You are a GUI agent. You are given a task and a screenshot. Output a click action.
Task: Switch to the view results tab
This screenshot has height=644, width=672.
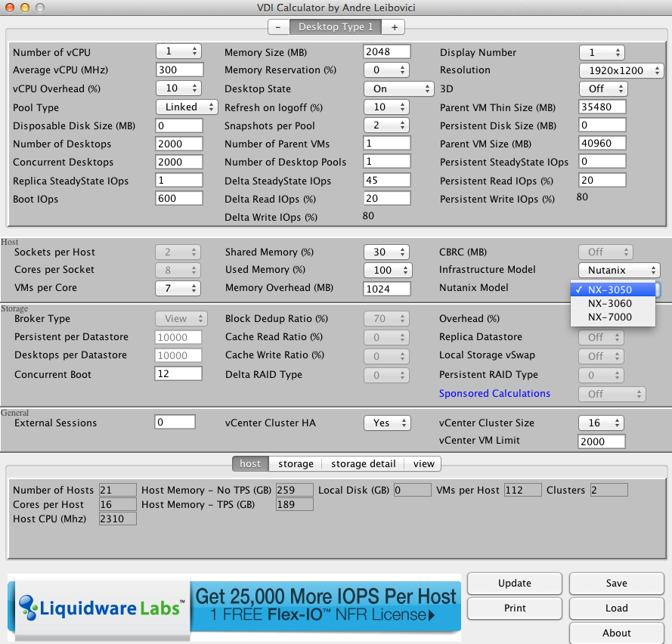[x=423, y=463]
